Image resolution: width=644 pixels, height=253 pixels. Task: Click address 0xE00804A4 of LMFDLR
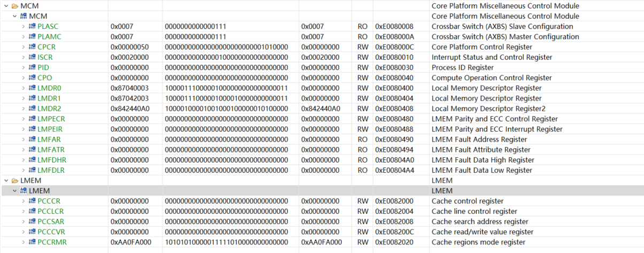[394, 170]
